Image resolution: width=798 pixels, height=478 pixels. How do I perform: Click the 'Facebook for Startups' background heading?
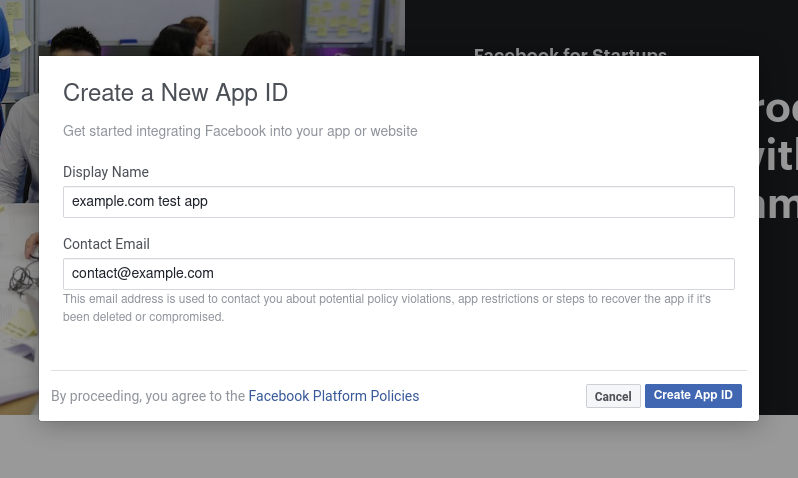570,51
